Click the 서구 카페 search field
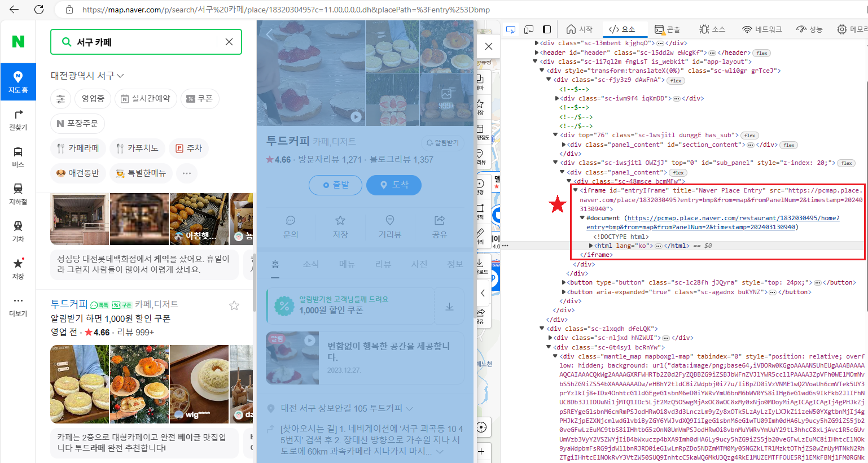This screenshot has height=463, width=868. [x=146, y=42]
